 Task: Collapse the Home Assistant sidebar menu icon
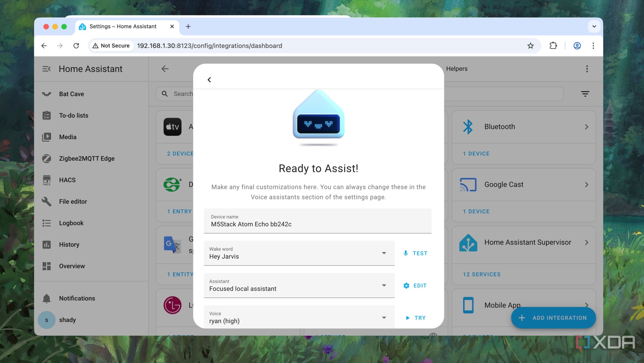pos(46,69)
